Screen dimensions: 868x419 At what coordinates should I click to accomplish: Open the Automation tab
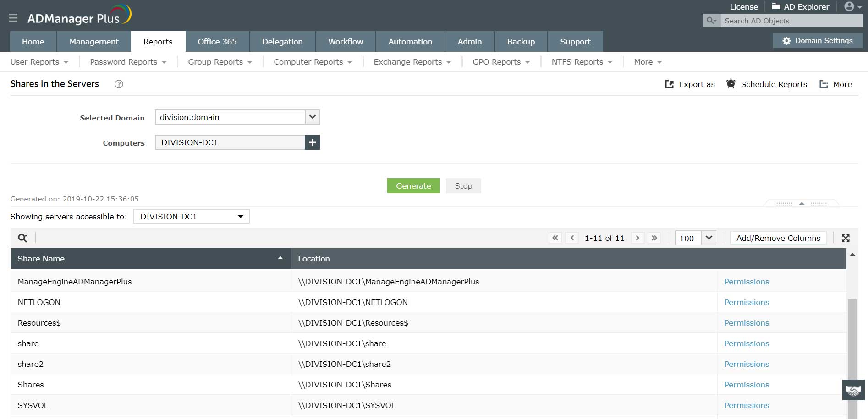click(410, 42)
